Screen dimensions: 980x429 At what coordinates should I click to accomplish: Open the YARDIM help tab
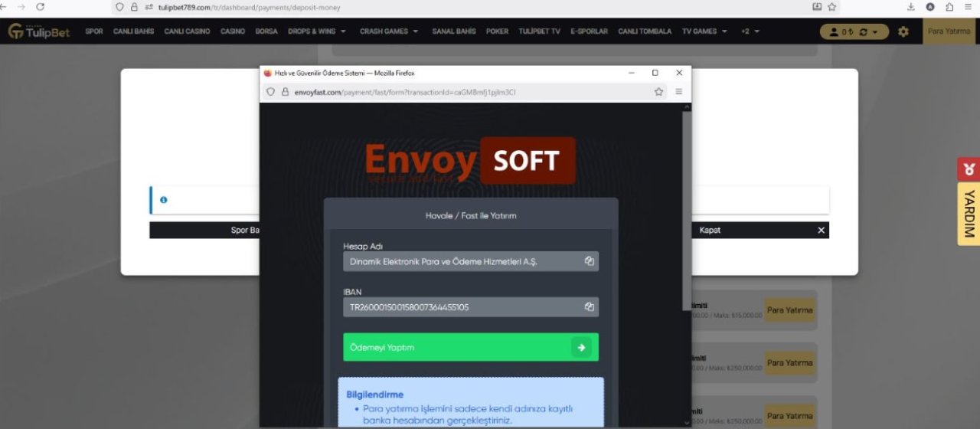click(x=969, y=214)
